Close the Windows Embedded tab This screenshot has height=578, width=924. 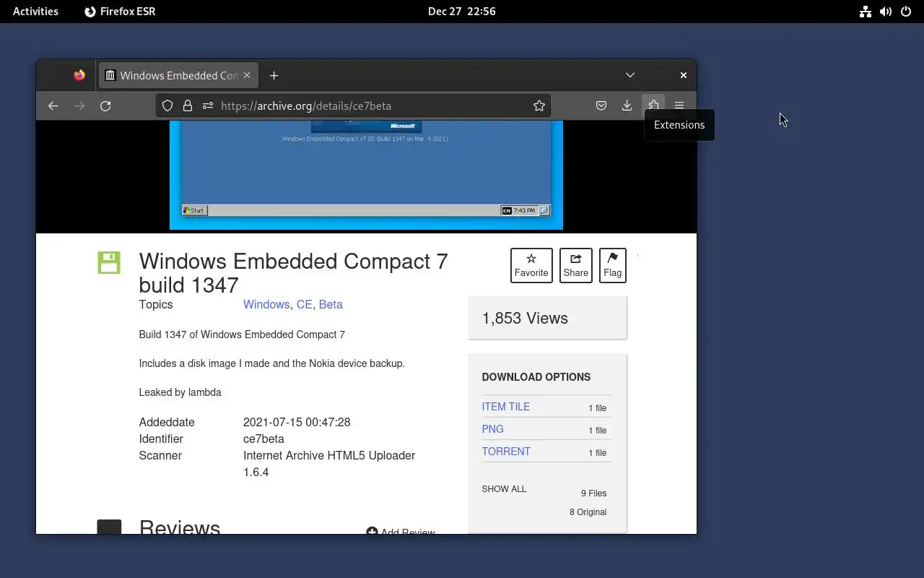(x=247, y=75)
